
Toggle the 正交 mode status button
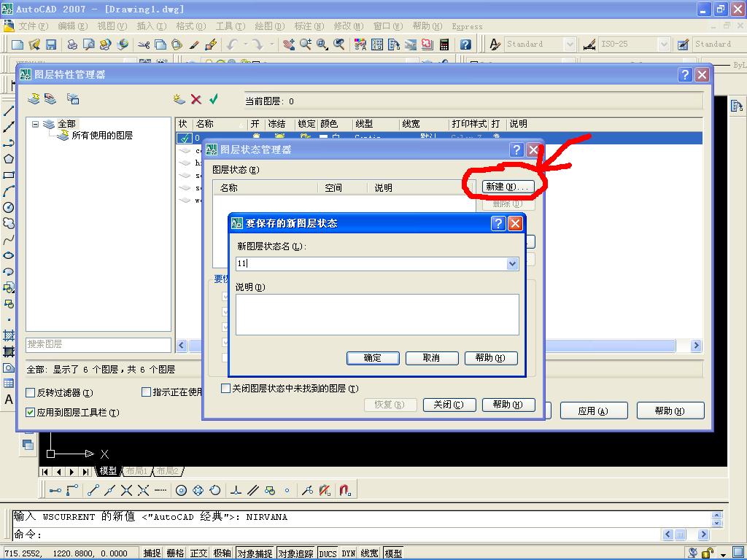point(198,553)
